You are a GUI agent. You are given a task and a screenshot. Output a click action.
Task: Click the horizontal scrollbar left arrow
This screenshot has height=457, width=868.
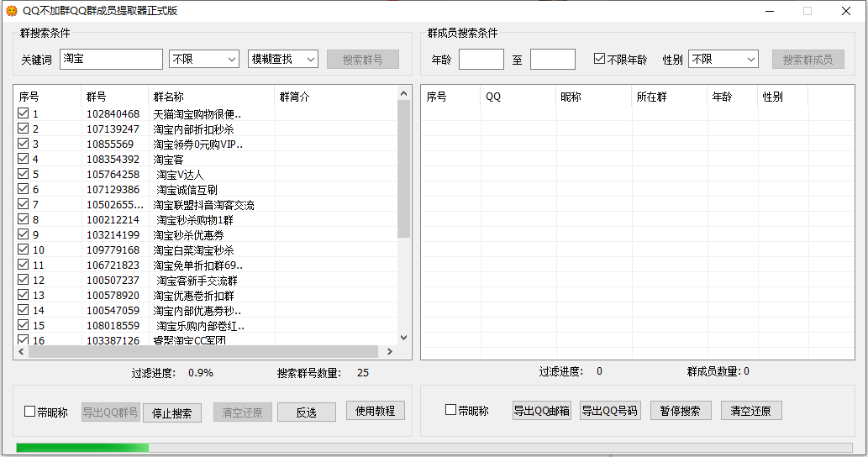pos(21,351)
